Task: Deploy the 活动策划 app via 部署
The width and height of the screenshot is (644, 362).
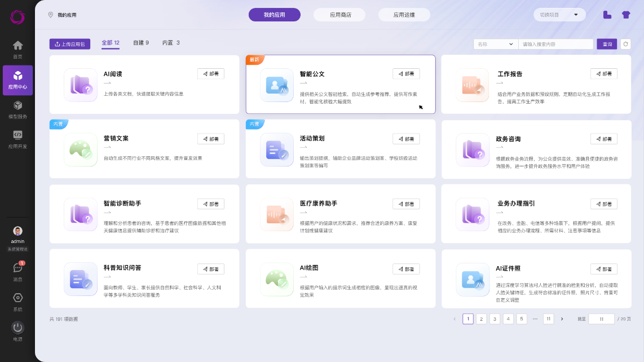Action: click(x=406, y=139)
